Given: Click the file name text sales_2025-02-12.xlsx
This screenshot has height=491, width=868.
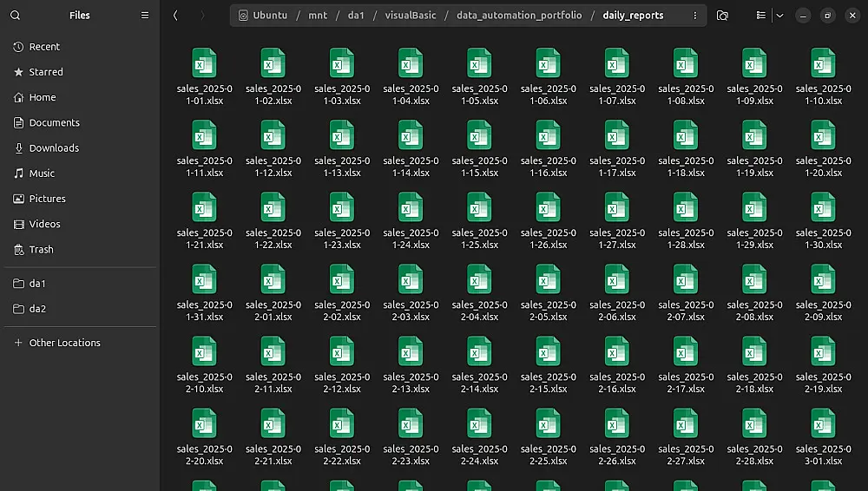Looking at the screenshot, I should click(341, 383).
